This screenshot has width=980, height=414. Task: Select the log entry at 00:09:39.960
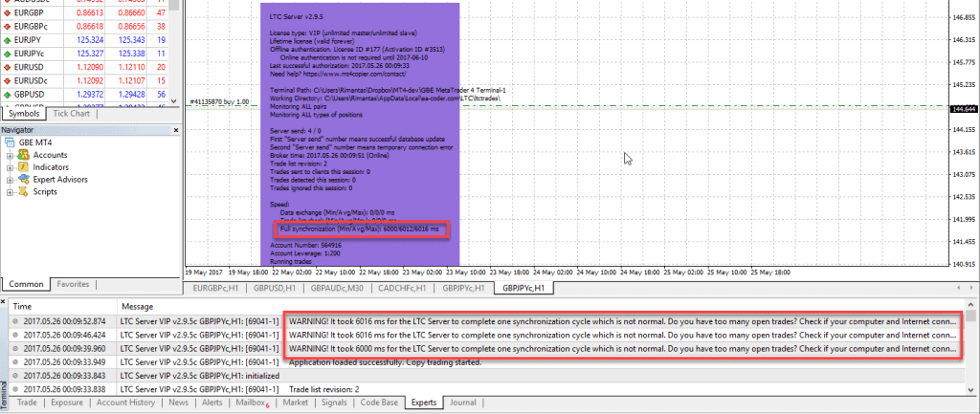pos(487,348)
